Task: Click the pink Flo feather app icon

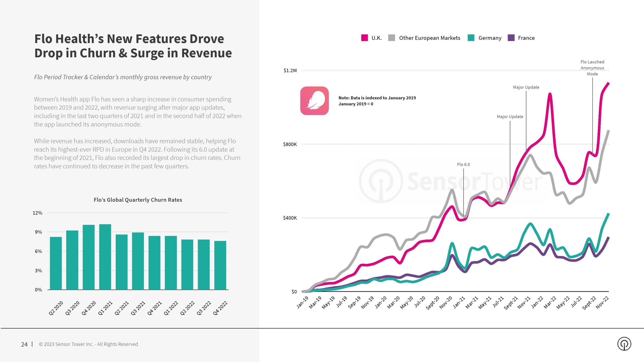Action: click(x=314, y=101)
